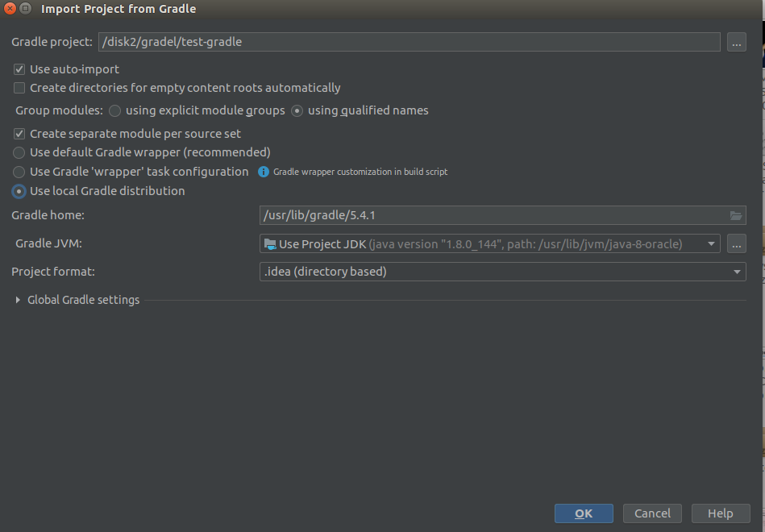
Task: Click the info icon beside wrapper customization text
Action: click(x=264, y=172)
